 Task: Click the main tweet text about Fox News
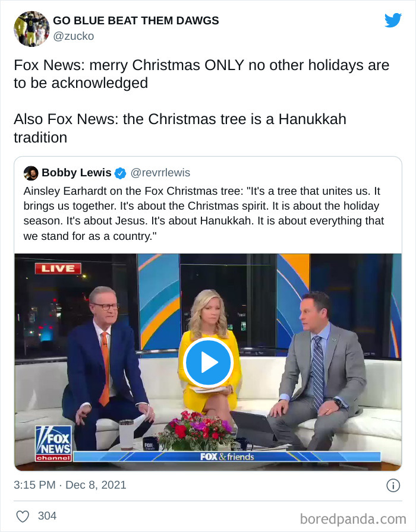pyautogui.click(x=201, y=101)
